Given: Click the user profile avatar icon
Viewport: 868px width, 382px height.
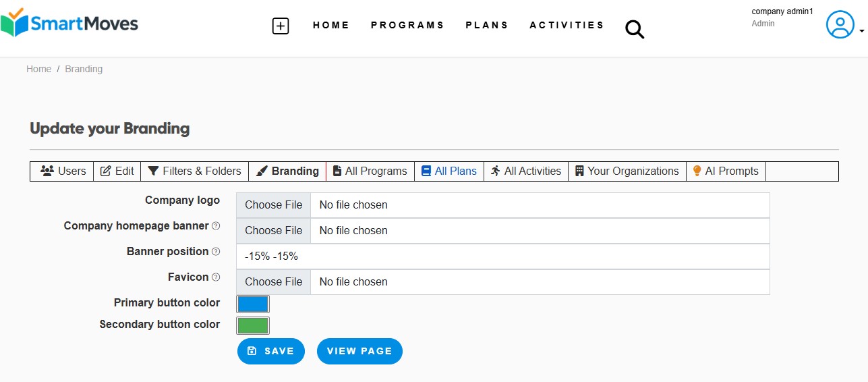Looking at the screenshot, I should click(x=840, y=25).
